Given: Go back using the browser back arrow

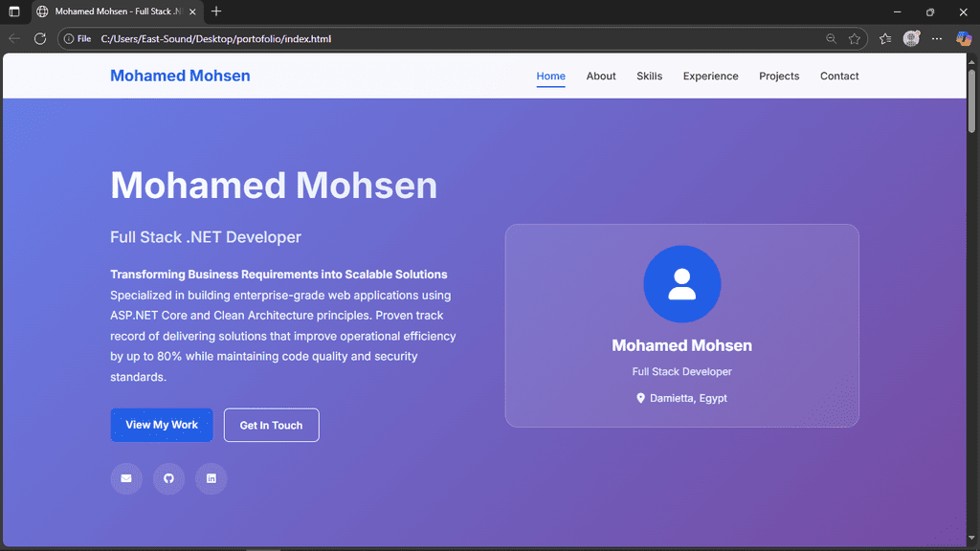Looking at the screenshot, I should (14, 38).
